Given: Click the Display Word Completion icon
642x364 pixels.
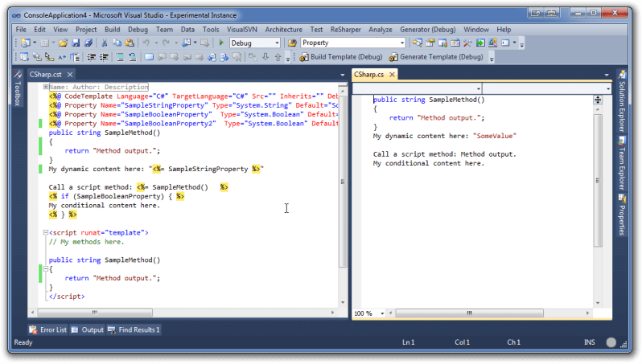Looking at the screenshot, I should 62,57.
